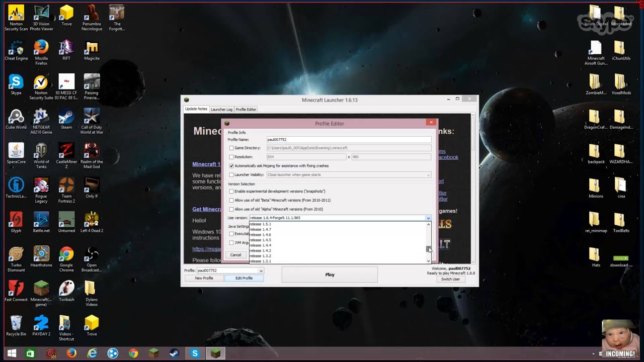Switch to the Update Notes tab

coord(196,109)
